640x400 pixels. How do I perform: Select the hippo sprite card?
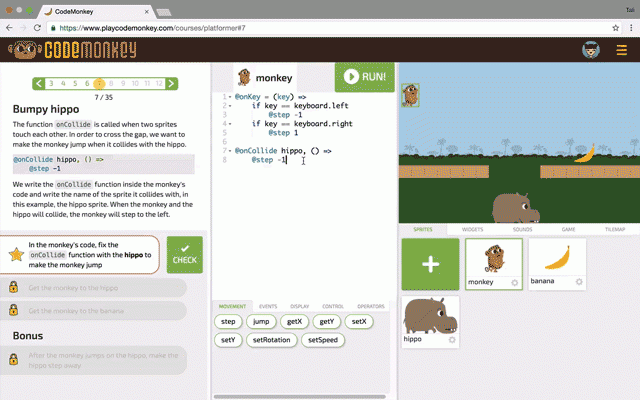click(x=430, y=322)
